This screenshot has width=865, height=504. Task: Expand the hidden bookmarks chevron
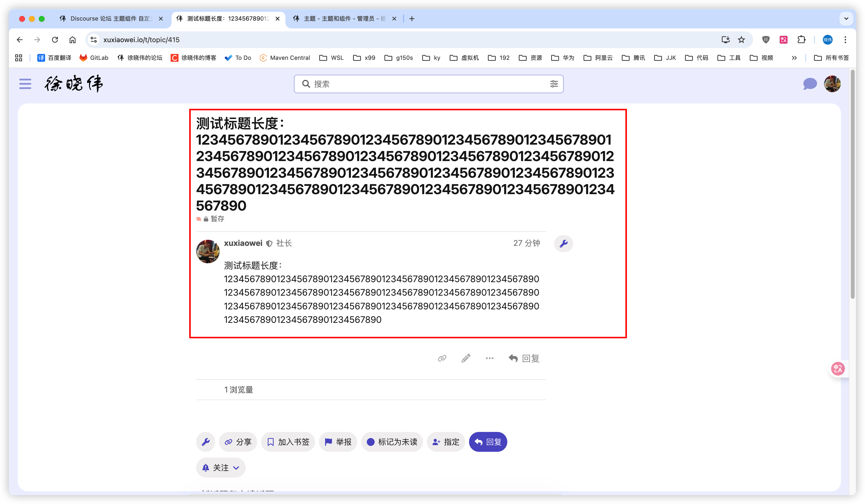tap(794, 58)
